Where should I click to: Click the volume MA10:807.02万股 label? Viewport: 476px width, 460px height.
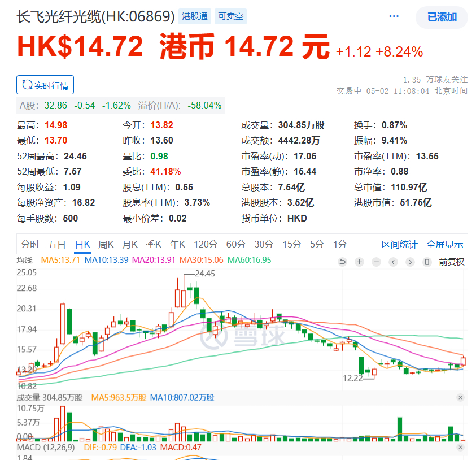(182, 397)
